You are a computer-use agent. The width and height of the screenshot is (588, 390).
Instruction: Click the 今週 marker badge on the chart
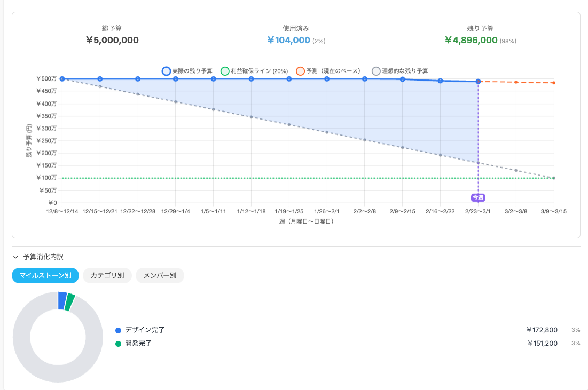pos(477,197)
